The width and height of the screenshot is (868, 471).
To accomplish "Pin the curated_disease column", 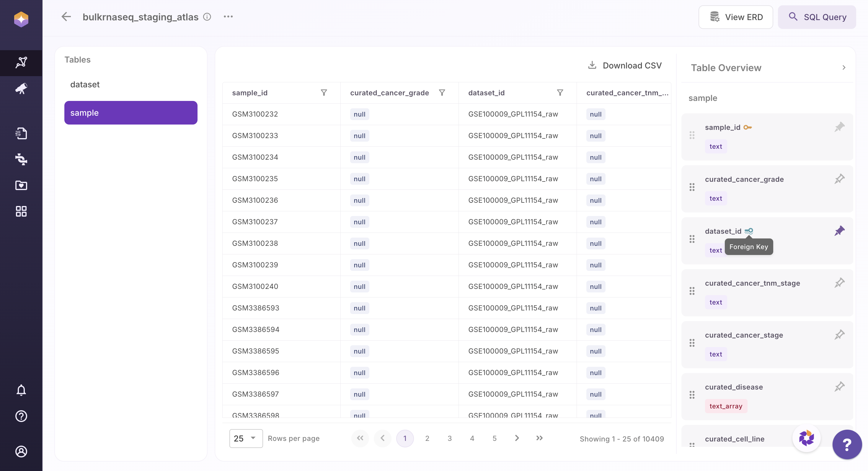I will [839, 386].
